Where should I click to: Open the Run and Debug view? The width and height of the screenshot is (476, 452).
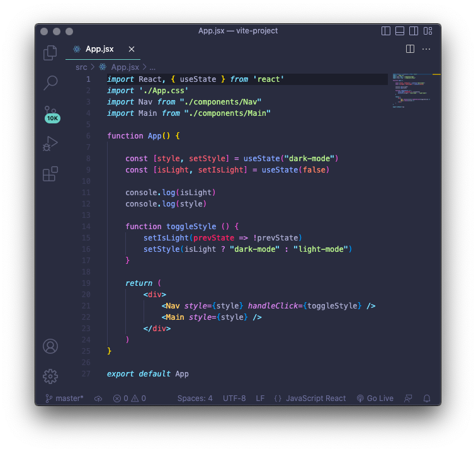(x=50, y=144)
